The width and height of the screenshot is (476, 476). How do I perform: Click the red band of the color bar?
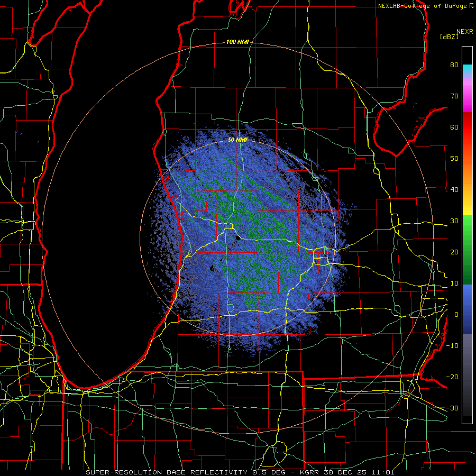tap(467, 127)
